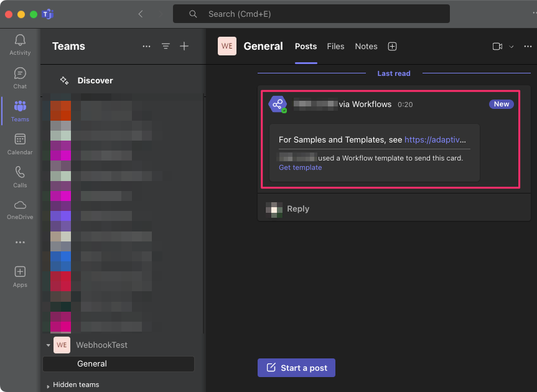Show more apps via sidebar ellipsis
537x392 pixels.
[x=20, y=243]
